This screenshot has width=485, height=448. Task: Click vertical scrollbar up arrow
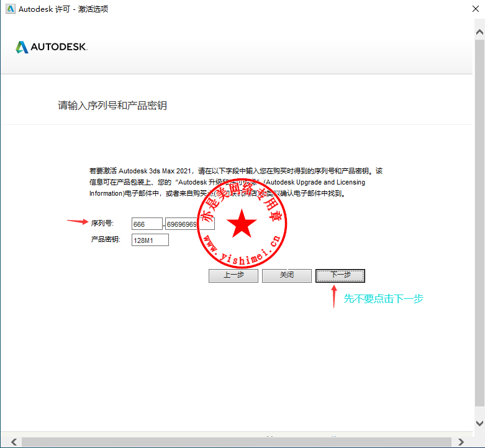tap(479, 32)
